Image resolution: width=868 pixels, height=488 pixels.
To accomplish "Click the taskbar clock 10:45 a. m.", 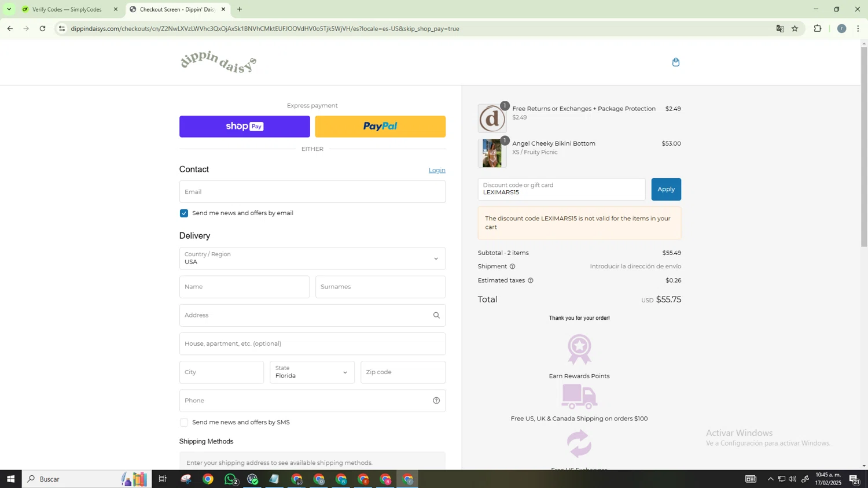I will 828,479.
